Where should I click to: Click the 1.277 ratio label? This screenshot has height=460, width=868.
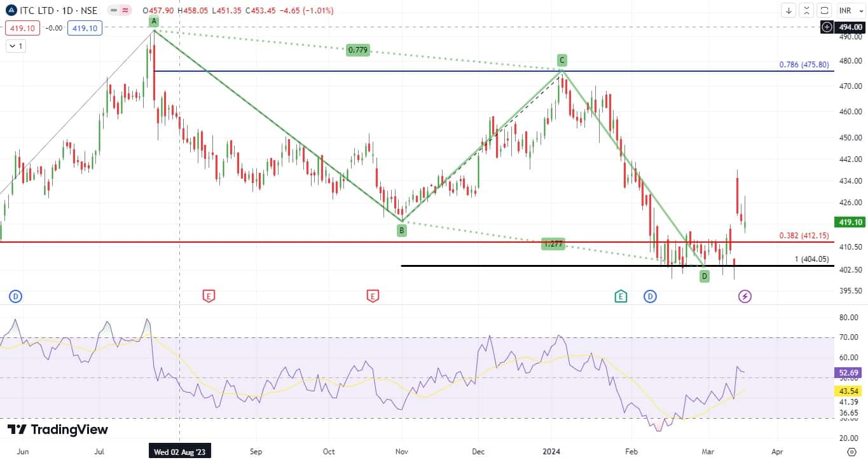[553, 243]
